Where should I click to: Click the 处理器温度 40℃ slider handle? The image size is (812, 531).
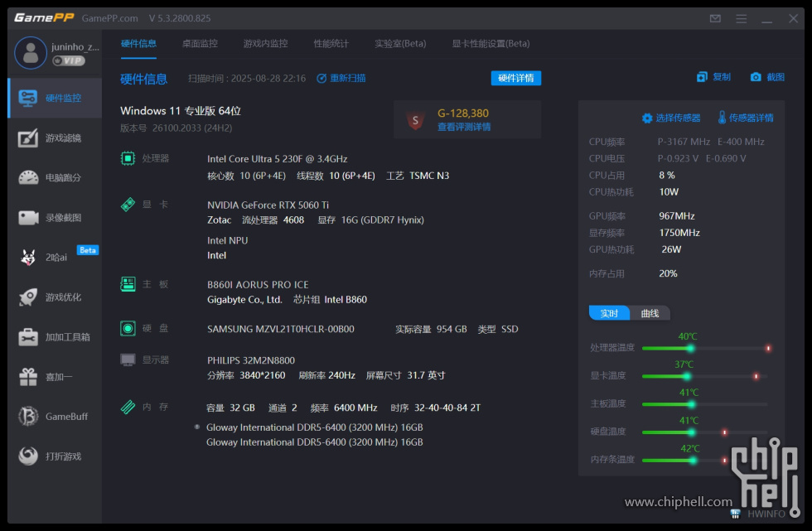tap(690, 348)
